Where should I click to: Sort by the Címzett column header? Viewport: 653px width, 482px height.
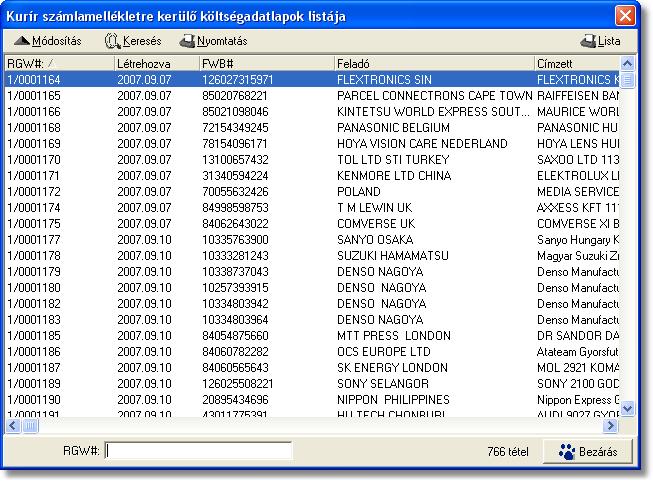pyautogui.click(x=577, y=63)
